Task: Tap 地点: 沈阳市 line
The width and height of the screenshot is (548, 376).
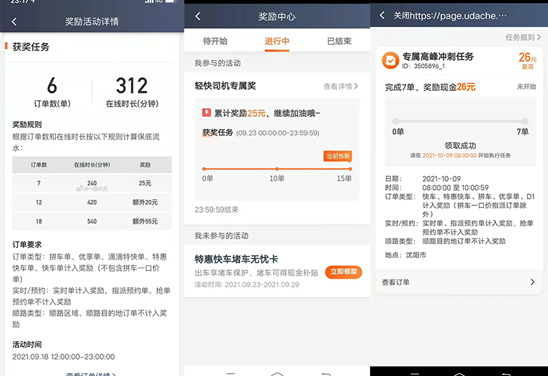Action: (405, 255)
